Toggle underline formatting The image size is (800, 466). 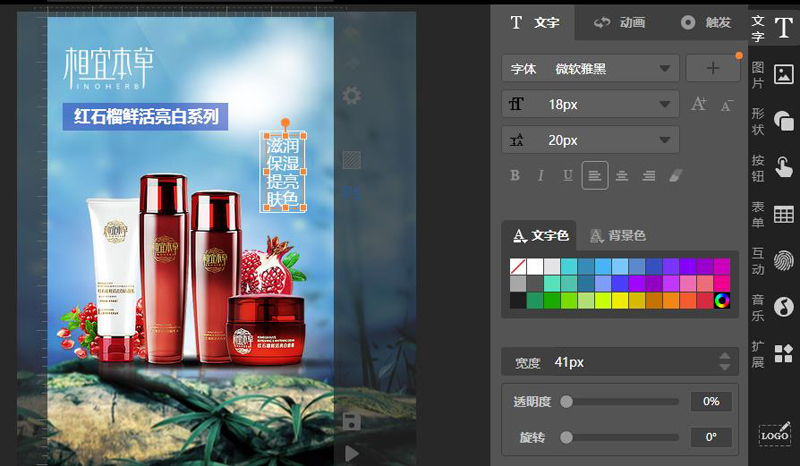click(x=567, y=176)
